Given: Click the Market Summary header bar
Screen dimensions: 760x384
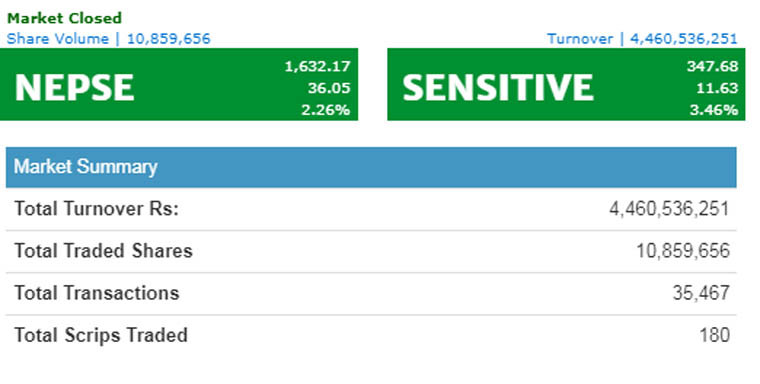Looking at the screenshot, I should click(371, 167).
